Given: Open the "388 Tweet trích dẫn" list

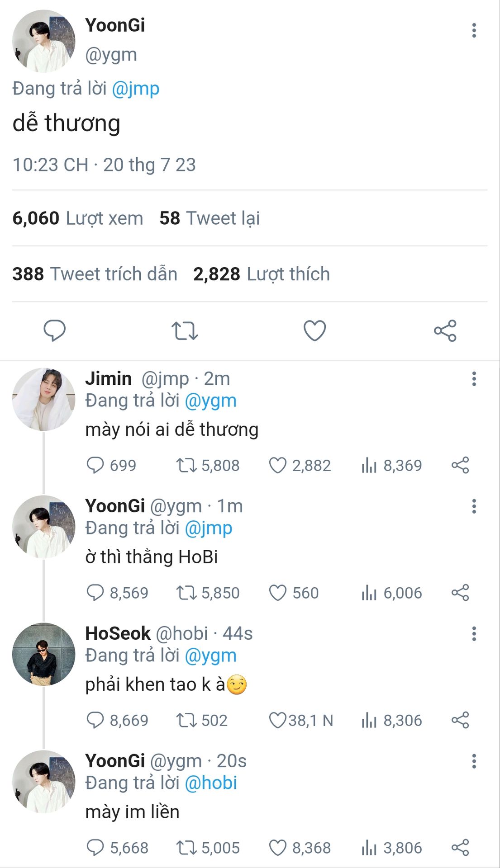Looking at the screenshot, I should point(95,274).
